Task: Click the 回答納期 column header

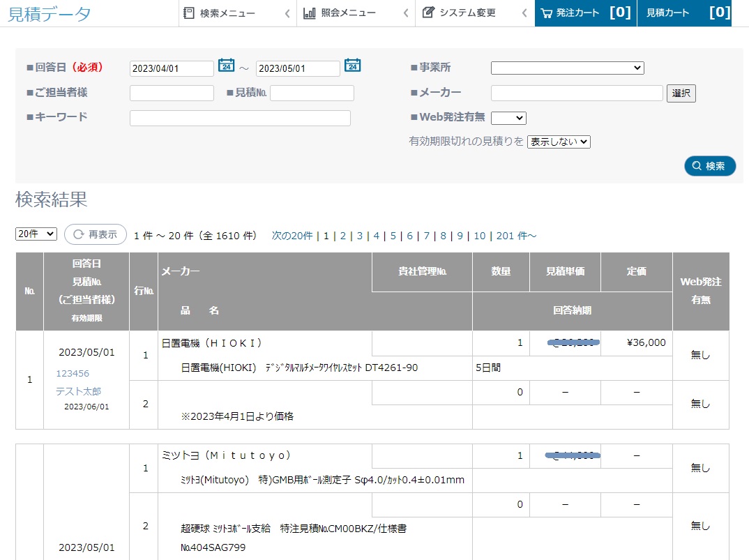Action: (573, 310)
